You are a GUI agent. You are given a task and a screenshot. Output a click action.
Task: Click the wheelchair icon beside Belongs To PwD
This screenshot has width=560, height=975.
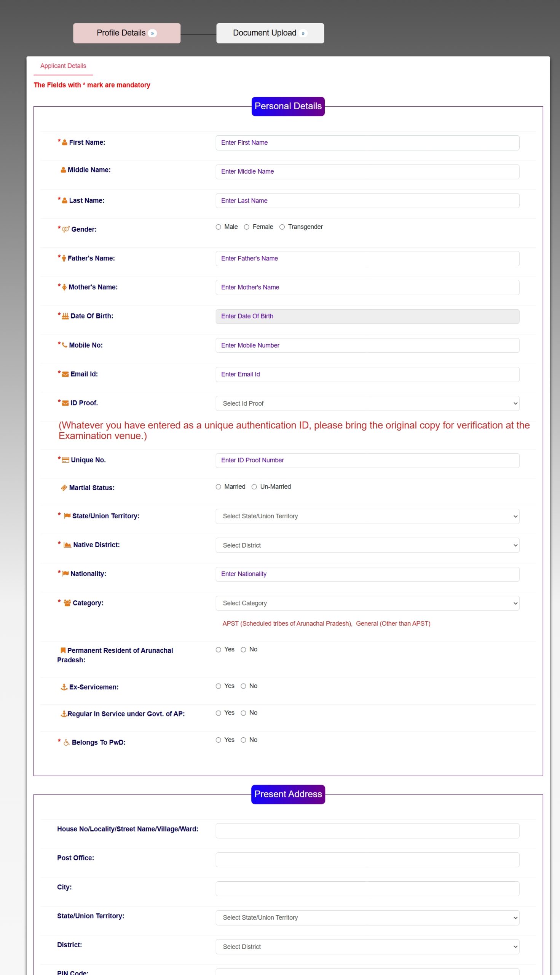(67, 743)
